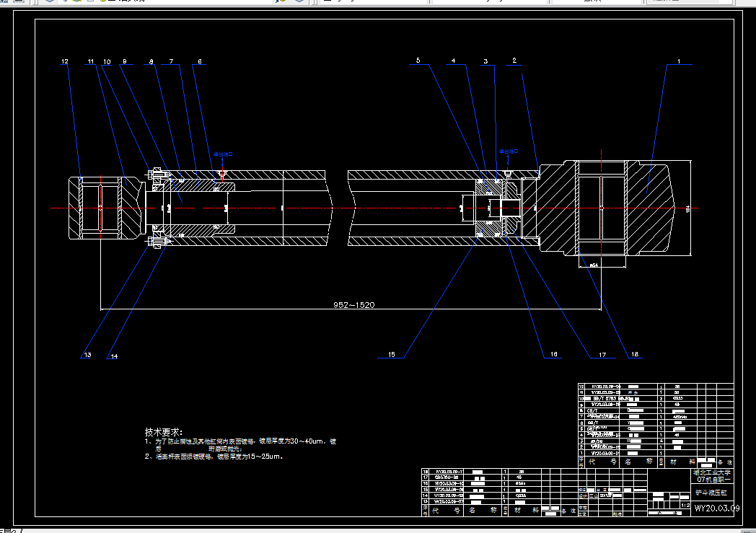Click the vertical 181 dimension text
This screenshot has width=756, height=533.
point(688,208)
